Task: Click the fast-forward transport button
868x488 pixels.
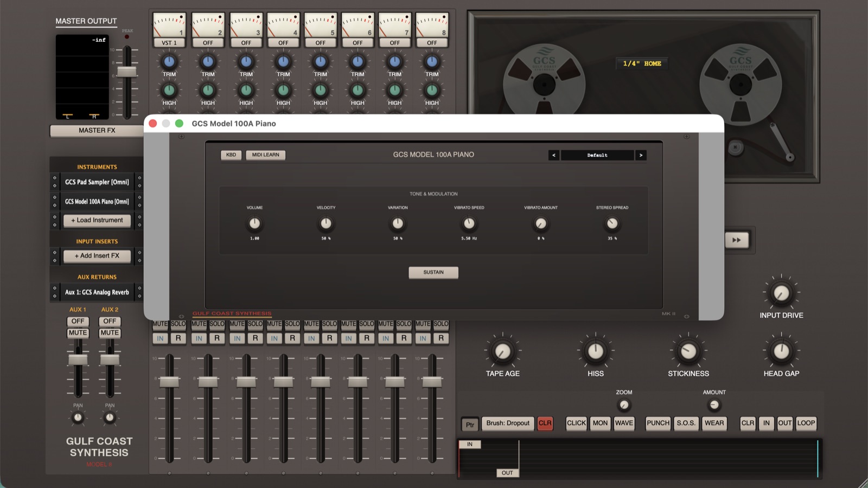Action: [737, 240]
